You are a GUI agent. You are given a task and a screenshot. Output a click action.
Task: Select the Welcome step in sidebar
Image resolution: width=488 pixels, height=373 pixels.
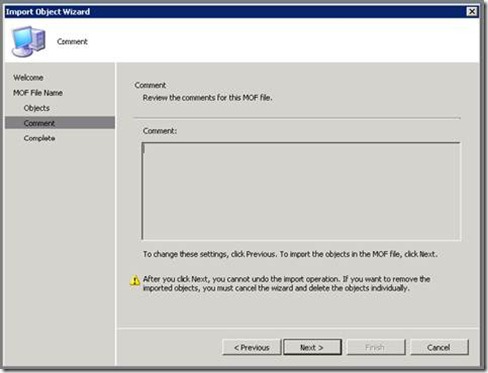click(x=28, y=78)
